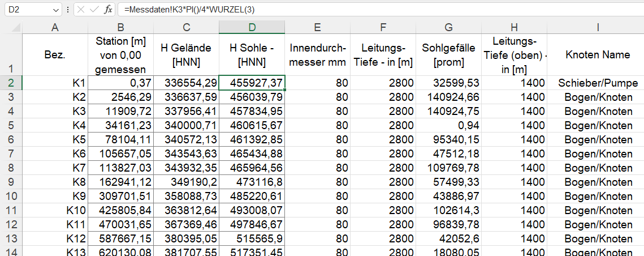Open the Name Box dropdown arrow
Image resolution: width=644 pixels, height=256 pixels.
tap(55, 10)
